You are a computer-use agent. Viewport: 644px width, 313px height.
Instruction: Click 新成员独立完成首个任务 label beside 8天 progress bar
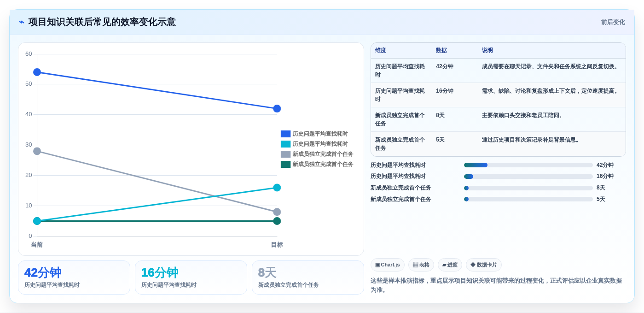pos(401,188)
